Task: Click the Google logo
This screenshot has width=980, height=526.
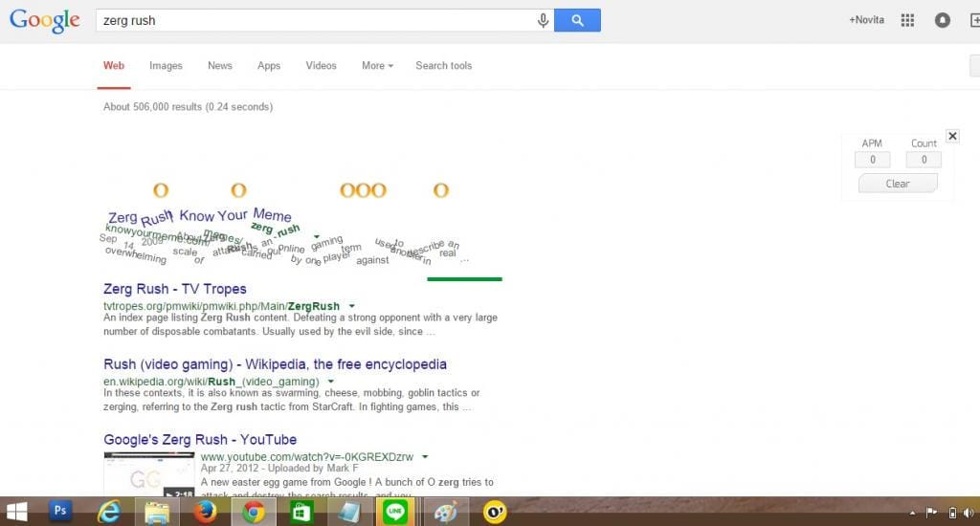Action: (44, 20)
